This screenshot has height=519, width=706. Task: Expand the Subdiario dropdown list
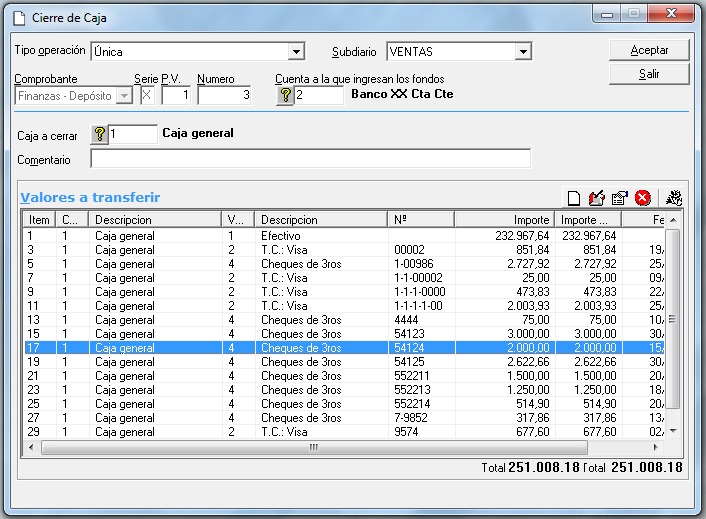(523, 52)
